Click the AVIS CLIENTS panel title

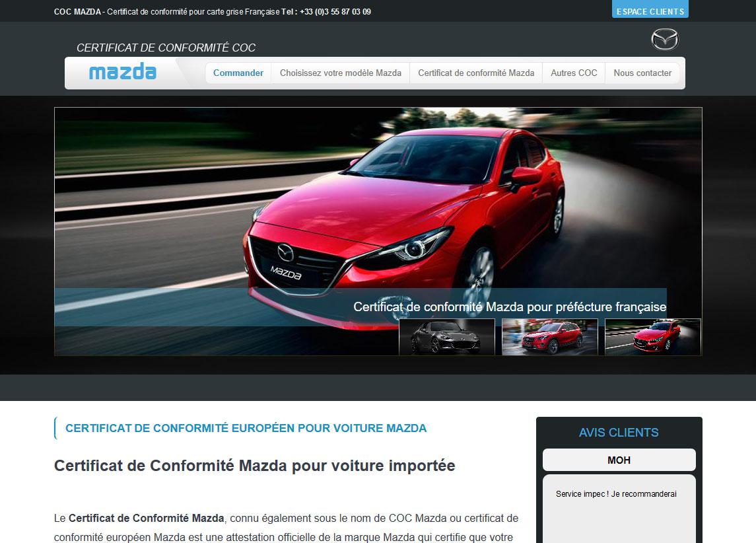[x=619, y=433]
